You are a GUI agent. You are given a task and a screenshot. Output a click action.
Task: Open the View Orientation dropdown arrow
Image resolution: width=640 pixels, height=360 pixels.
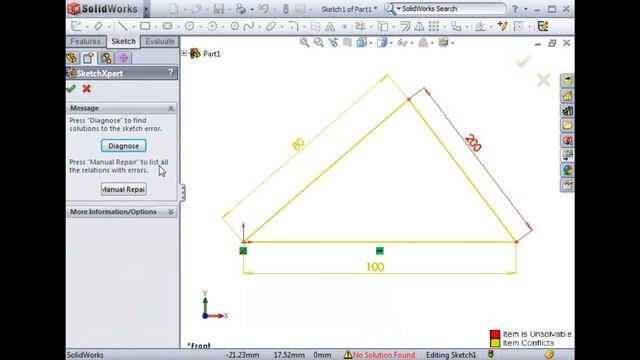click(371, 42)
